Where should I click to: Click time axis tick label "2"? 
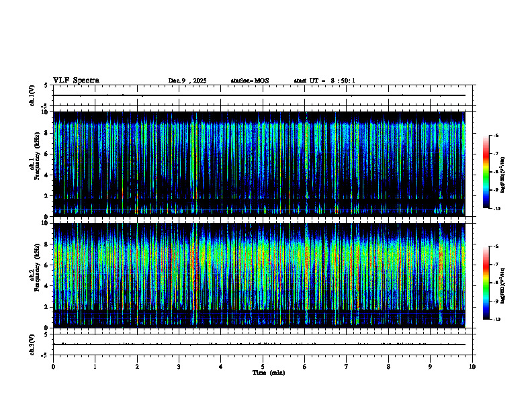coord(137,367)
